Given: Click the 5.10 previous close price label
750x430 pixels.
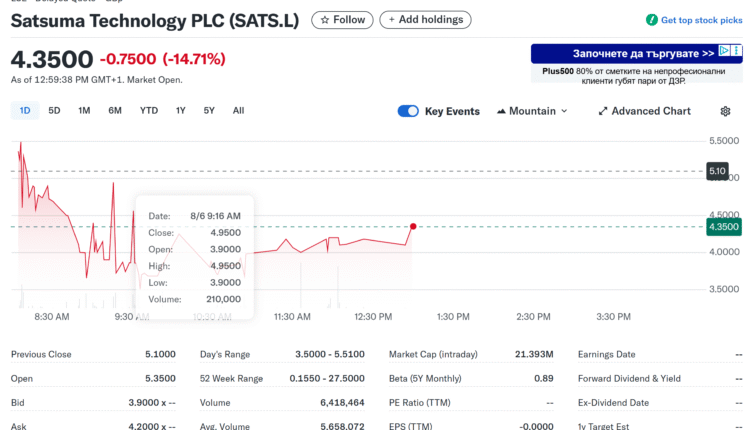Looking at the screenshot, I should click(717, 171).
